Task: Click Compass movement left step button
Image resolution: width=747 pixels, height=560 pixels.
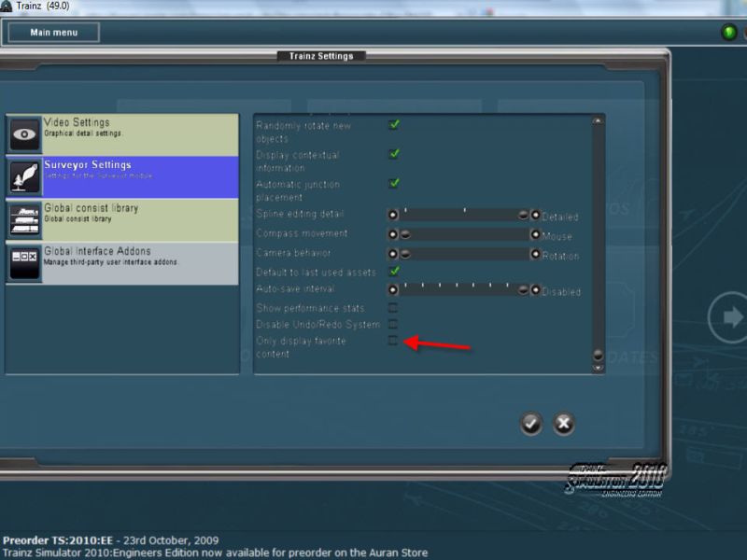Action: pyautogui.click(x=393, y=234)
